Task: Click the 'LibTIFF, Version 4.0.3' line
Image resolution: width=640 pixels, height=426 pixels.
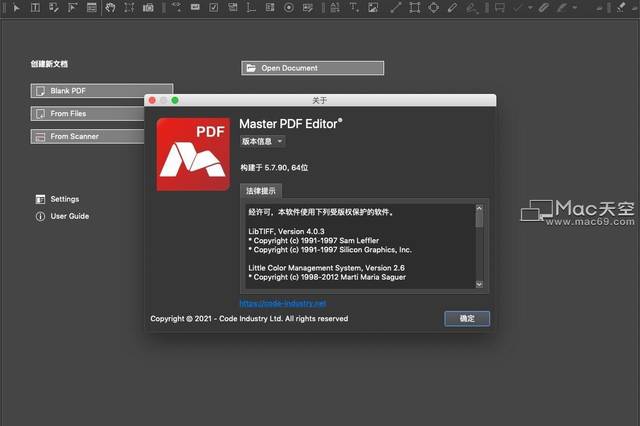Action: [x=286, y=231]
